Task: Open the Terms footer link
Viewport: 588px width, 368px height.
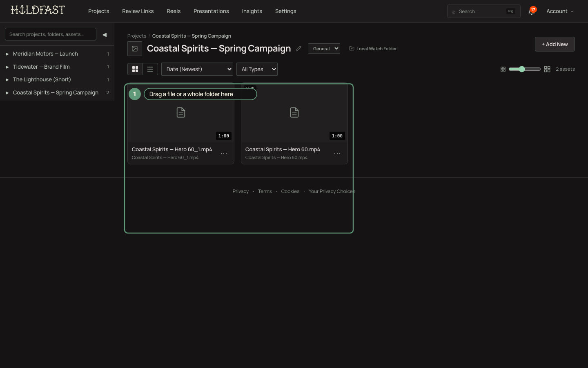Action: coord(265,191)
